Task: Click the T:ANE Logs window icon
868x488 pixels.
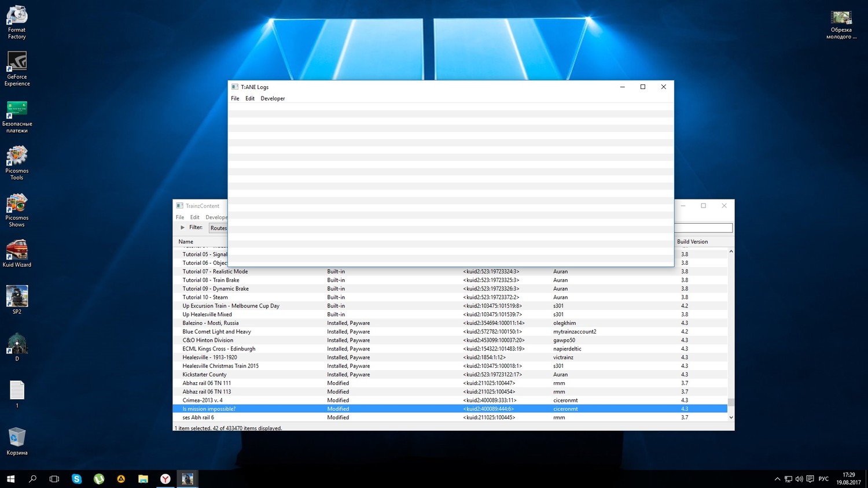Action: pos(235,87)
